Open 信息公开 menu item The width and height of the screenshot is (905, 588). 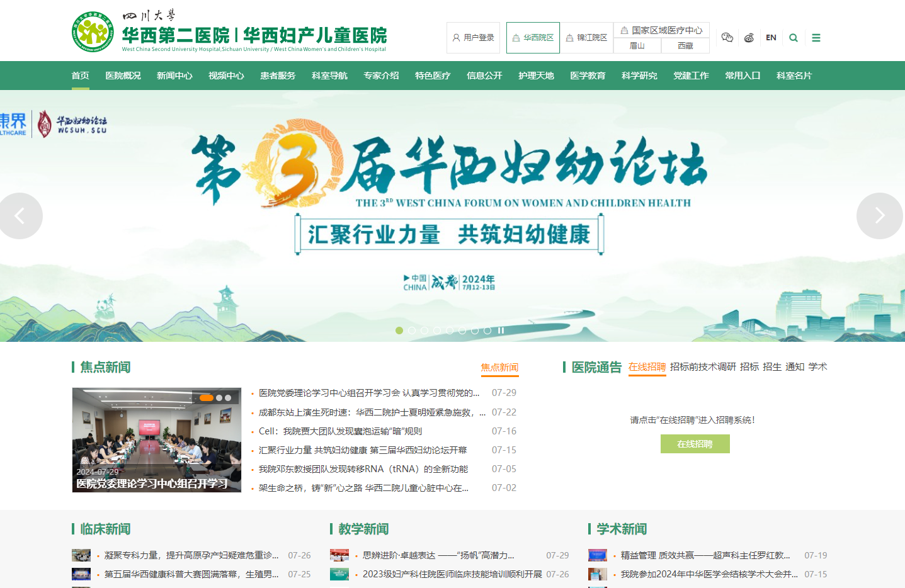[x=485, y=76]
